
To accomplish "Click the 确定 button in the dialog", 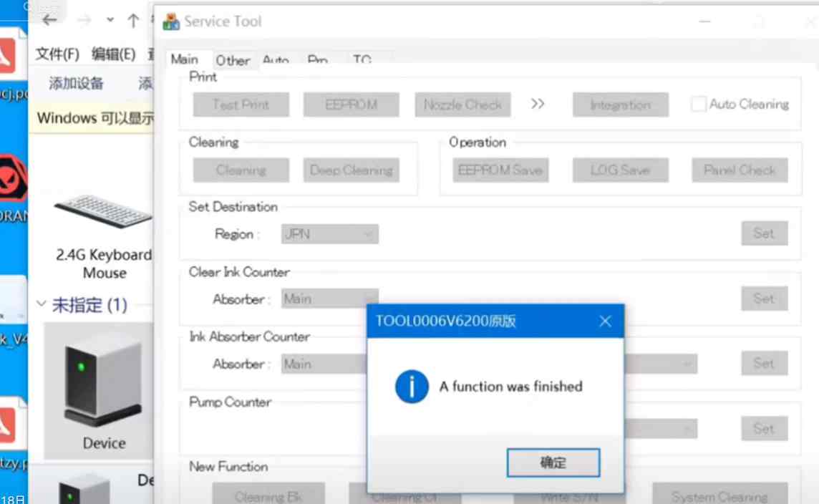I will (553, 462).
